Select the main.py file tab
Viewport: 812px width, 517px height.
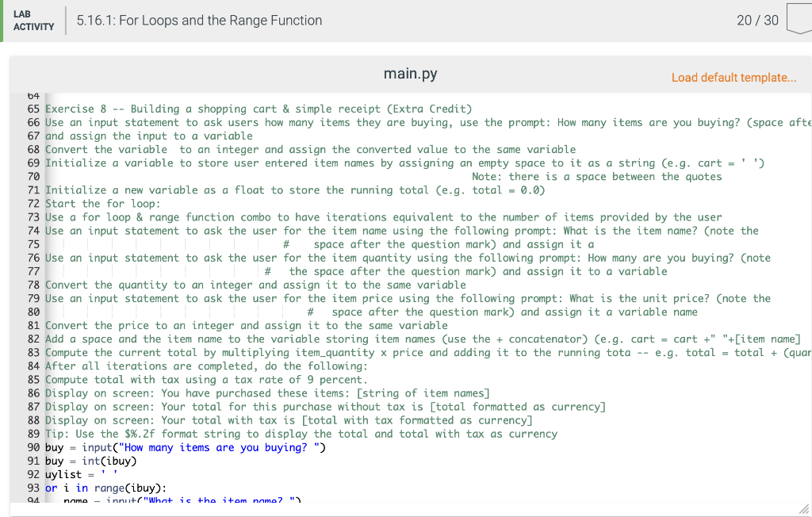coord(410,73)
